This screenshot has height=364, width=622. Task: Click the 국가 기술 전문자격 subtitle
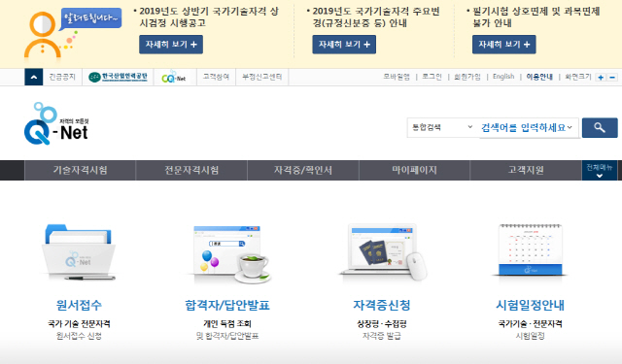tap(79, 323)
